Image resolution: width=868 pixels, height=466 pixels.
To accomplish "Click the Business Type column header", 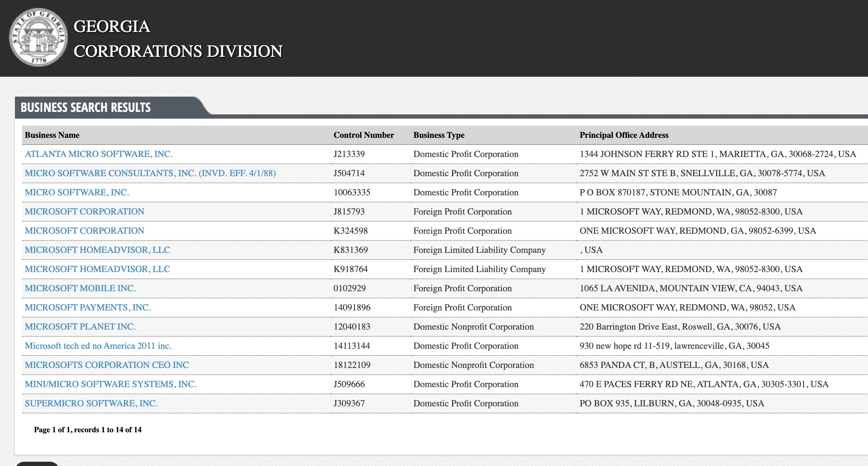I will (439, 135).
